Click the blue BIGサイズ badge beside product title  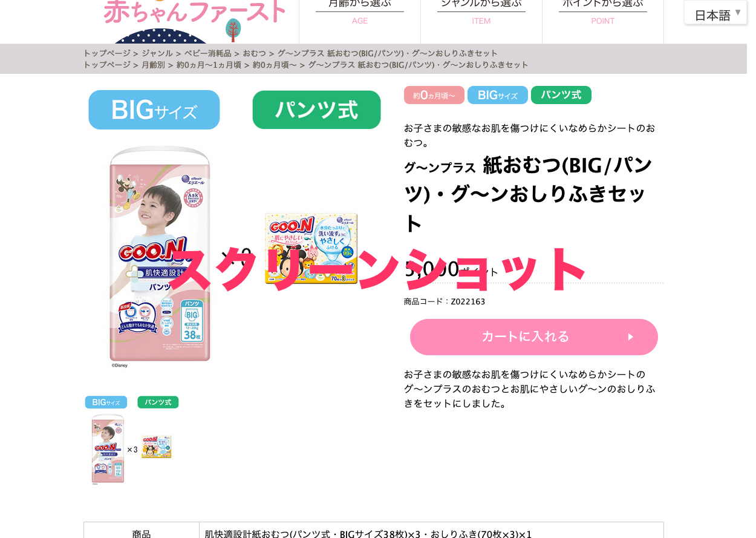coord(498,95)
